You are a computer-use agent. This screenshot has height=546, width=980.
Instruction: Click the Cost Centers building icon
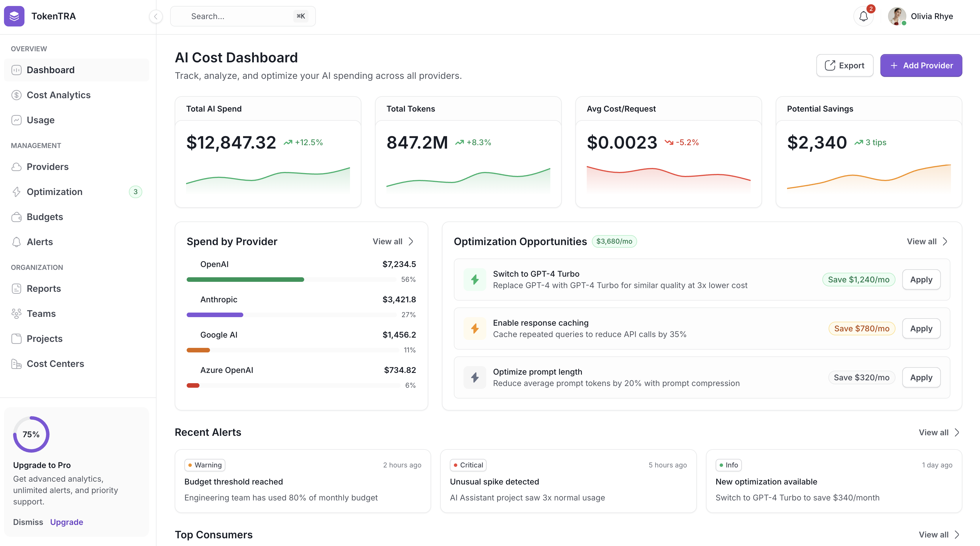pos(16,364)
